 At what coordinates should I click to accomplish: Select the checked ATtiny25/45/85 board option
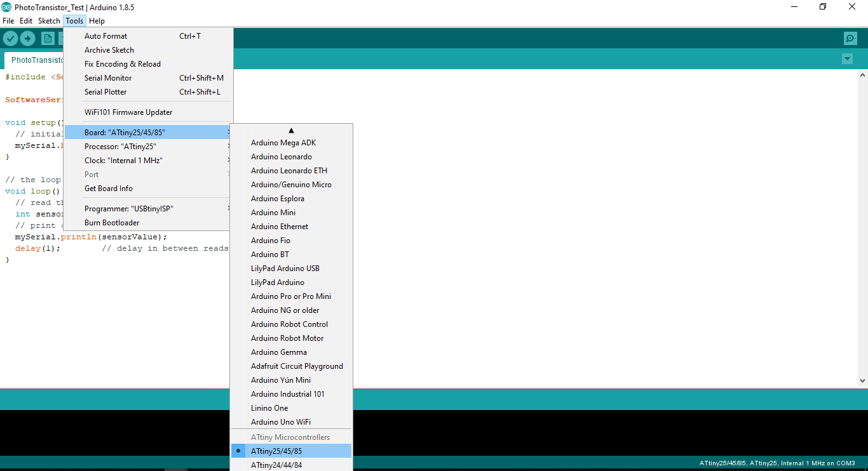pos(291,451)
